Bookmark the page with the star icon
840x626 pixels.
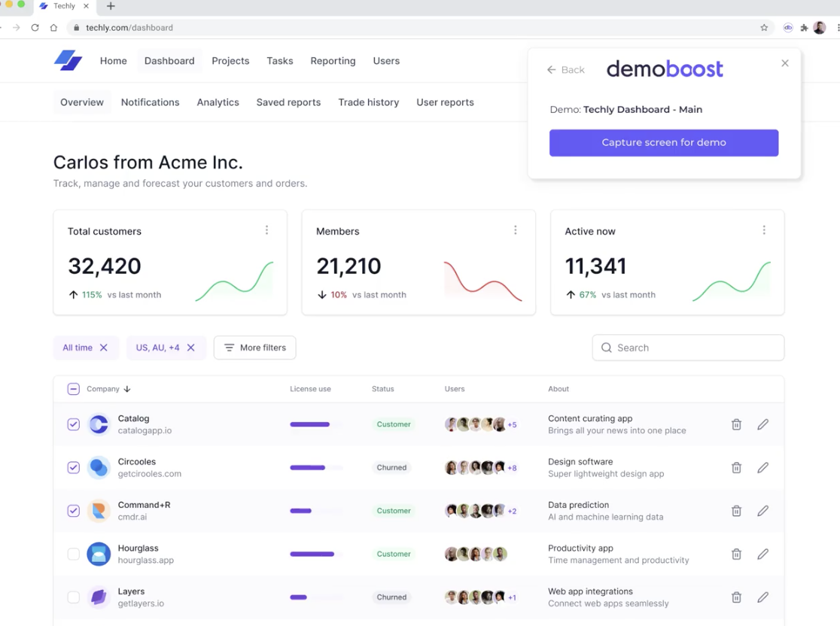764,28
